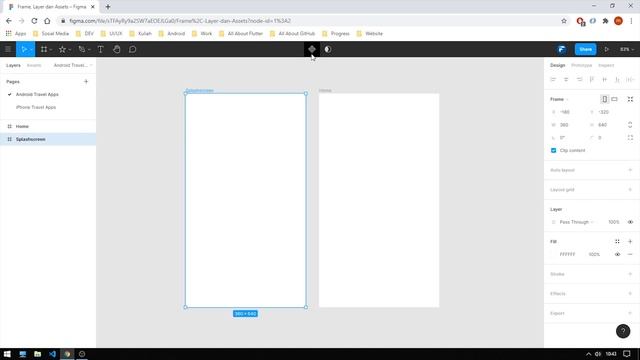Switch to the Design tab
The height and width of the screenshot is (360, 640).
click(x=558, y=65)
